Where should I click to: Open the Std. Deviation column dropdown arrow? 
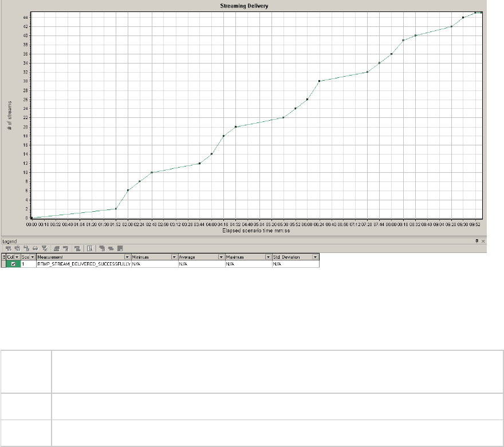point(315,257)
